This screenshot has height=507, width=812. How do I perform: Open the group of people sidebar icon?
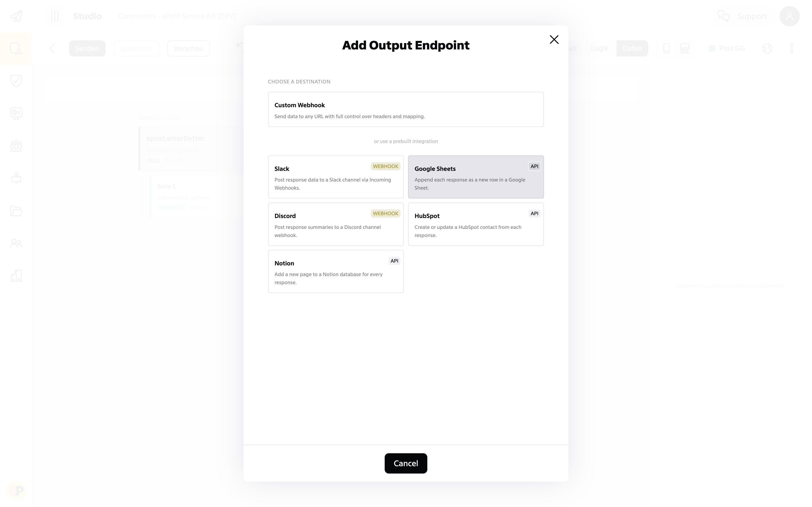pyautogui.click(x=16, y=146)
